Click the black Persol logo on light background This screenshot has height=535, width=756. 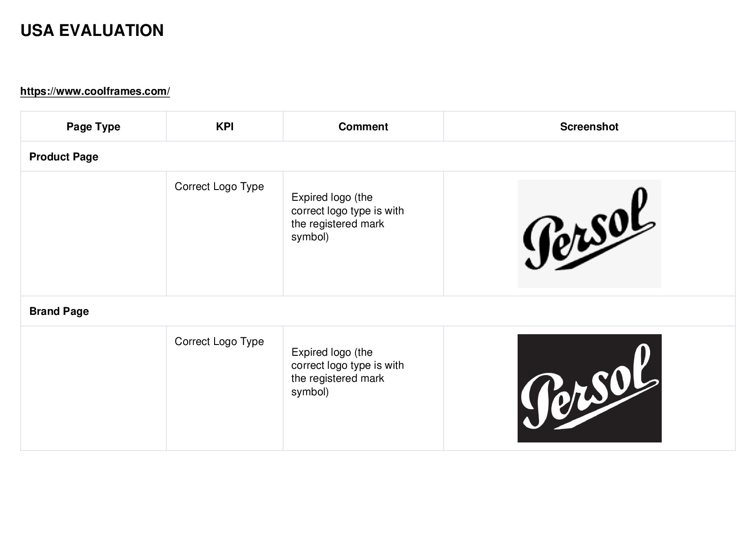click(x=589, y=234)
